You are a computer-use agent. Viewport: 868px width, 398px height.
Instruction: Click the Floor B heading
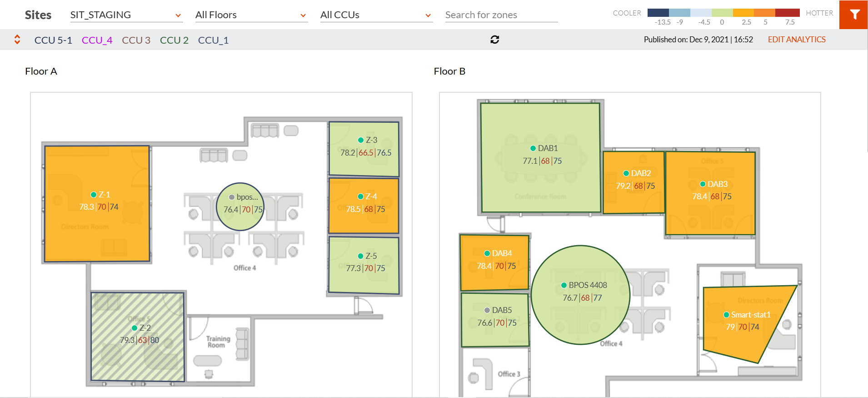449,71
